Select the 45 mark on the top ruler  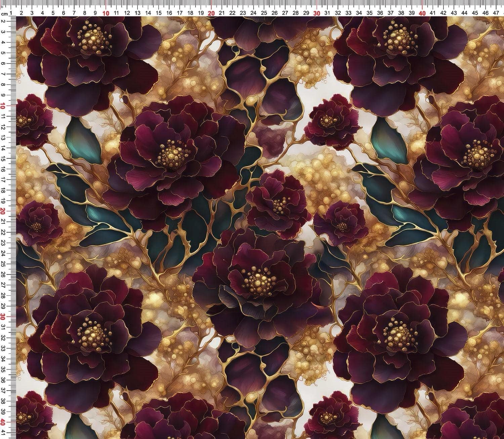[475, 13]
